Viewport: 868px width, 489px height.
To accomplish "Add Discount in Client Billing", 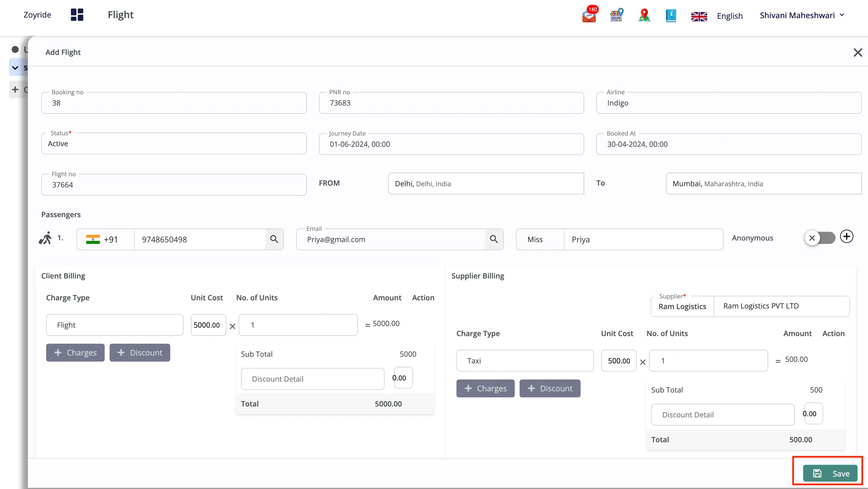I will pyautogui.click(x=140, y=352).
